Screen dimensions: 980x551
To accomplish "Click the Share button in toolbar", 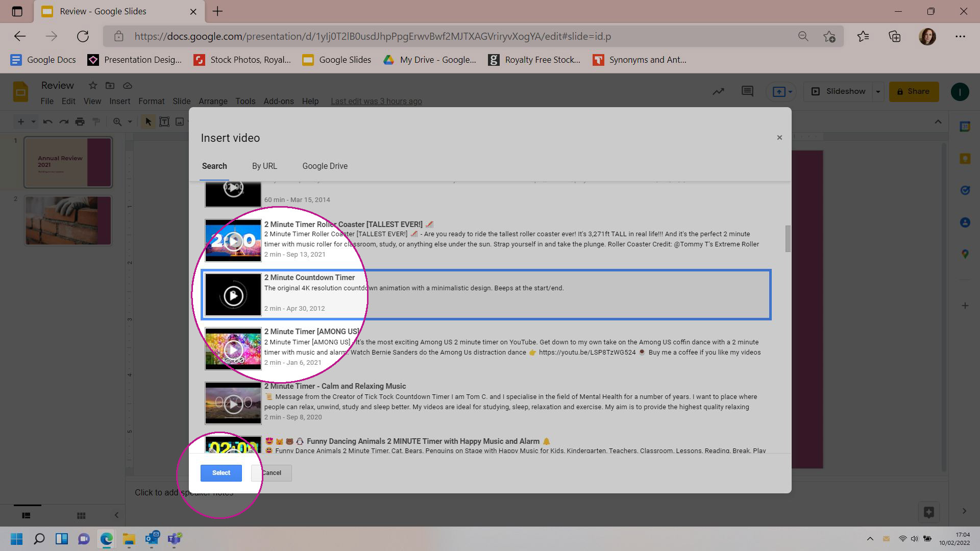I will click(913, 91).
